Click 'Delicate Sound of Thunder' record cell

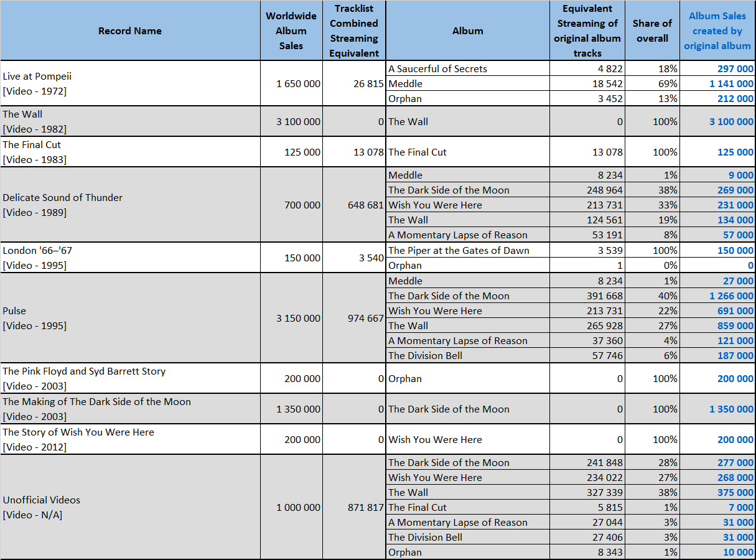tap(130, 205)
